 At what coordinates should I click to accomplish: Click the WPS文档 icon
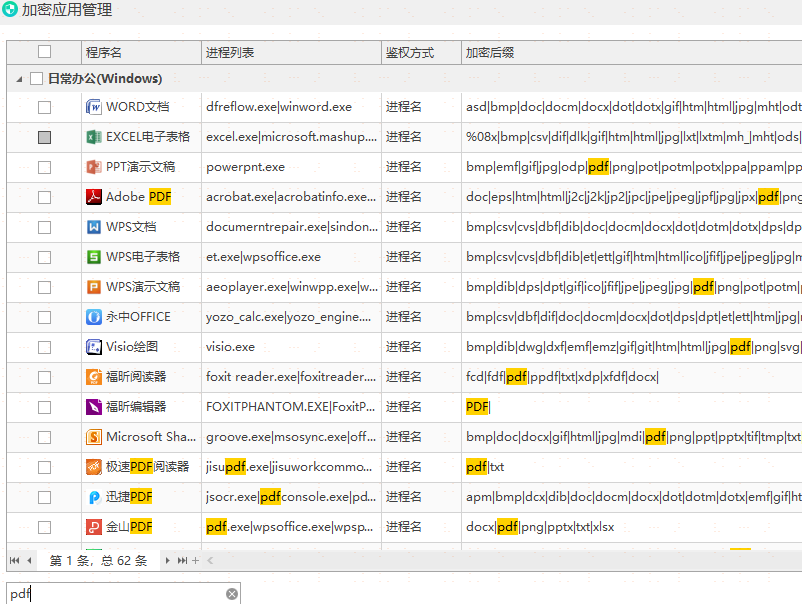click(94, 227)
